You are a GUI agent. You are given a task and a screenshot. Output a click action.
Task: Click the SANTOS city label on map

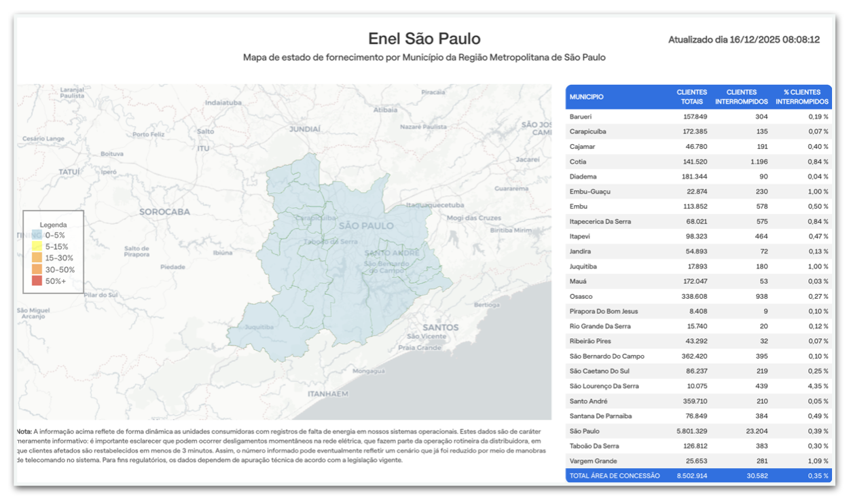point(440,327)
